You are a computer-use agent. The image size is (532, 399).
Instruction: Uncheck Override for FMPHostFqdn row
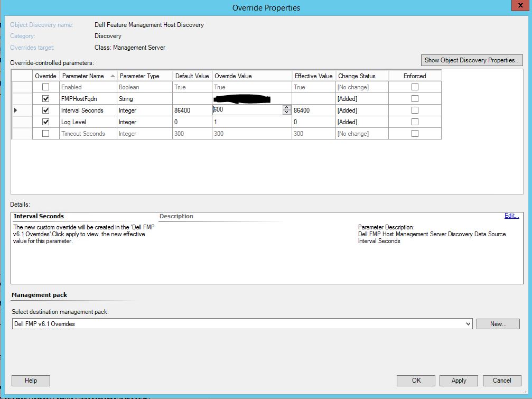[x=45, y=99]
